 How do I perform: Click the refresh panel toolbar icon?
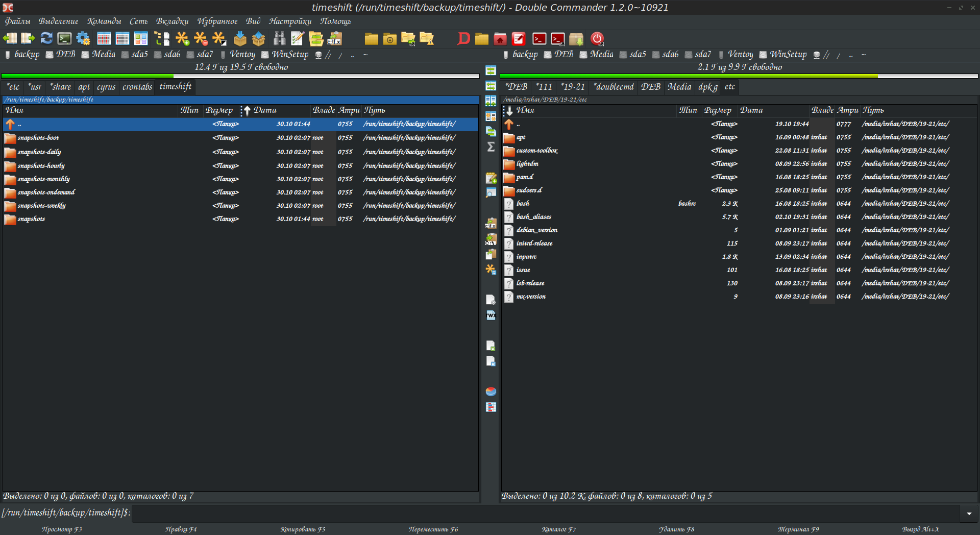point(46,39)
